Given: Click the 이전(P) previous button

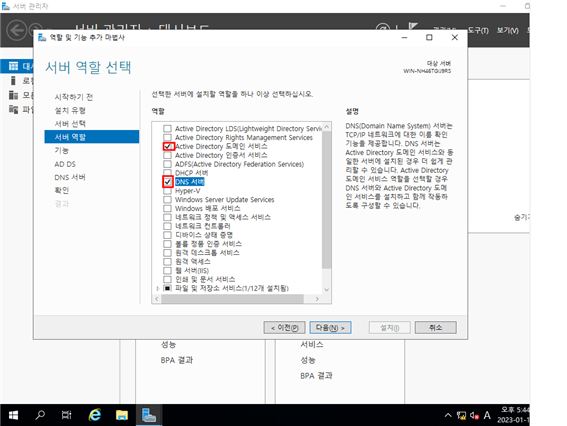Looking at the screenshot, I should pos(285,328).
